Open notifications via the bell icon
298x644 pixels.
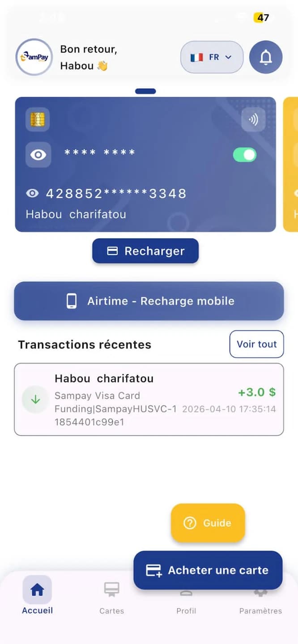pyautogui.click(x=266, y=57)
